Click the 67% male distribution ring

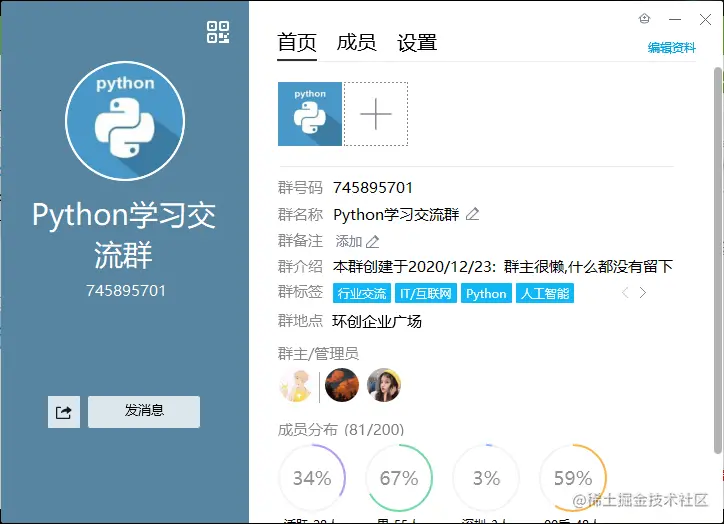point(399,478)
